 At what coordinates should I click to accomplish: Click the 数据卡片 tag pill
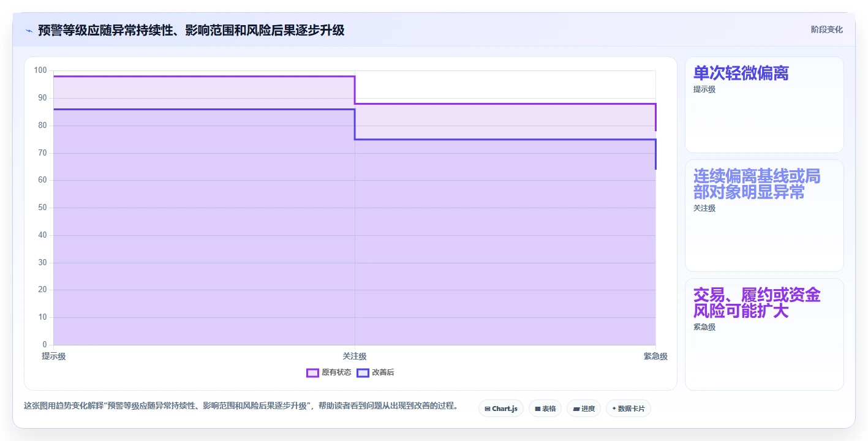(628, 409)
